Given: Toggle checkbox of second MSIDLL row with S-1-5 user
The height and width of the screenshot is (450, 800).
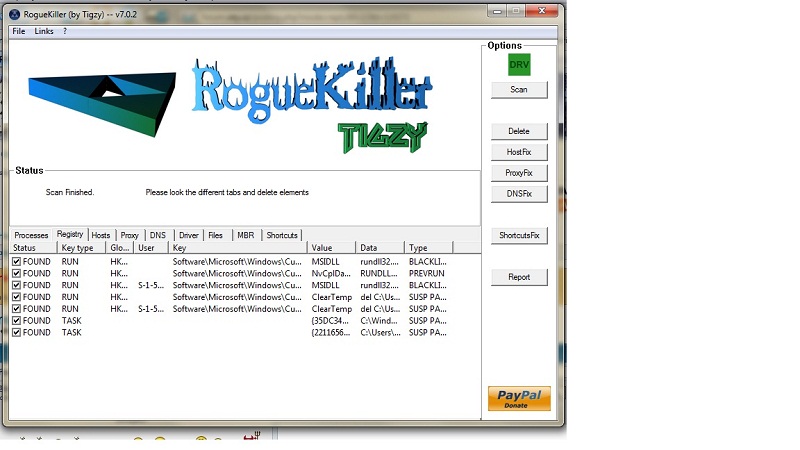Looking at the screenshot, I should tap(16, 285).
